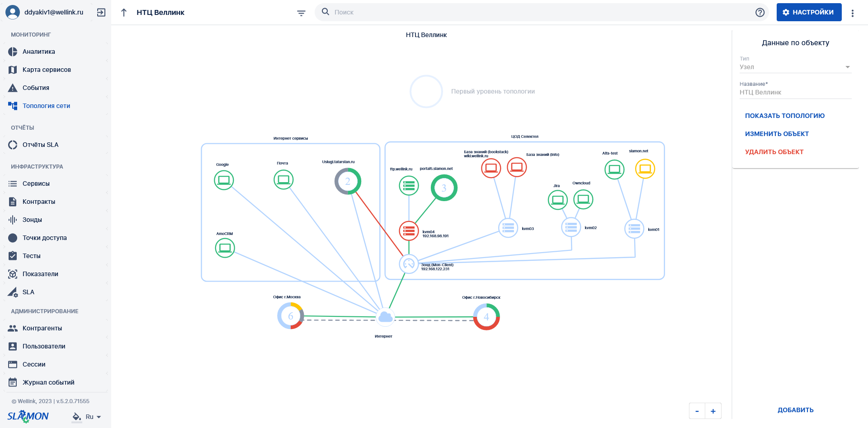Open Сервисы list
The width and height of the screenshot is (868, 428).
[x=55, y=183]
